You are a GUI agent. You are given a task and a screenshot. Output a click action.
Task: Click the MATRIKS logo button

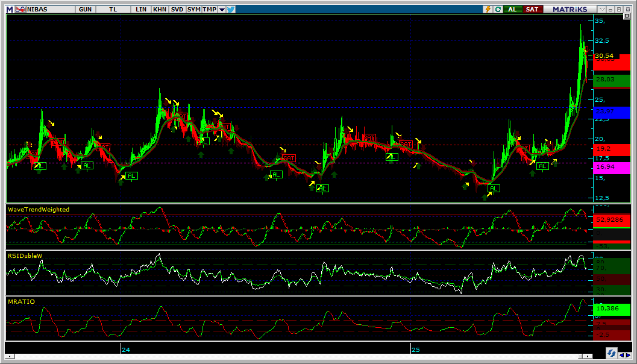(570, 10)
